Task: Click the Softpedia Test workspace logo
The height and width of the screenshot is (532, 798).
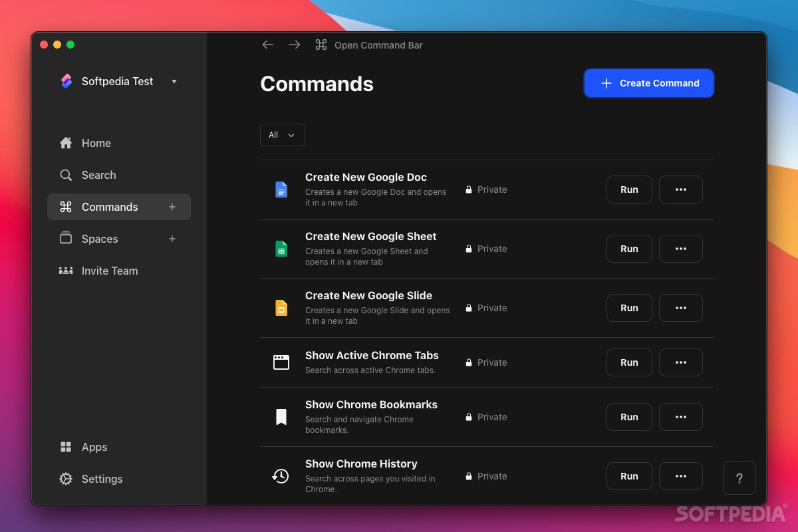Action: click(x=66, y=81)
